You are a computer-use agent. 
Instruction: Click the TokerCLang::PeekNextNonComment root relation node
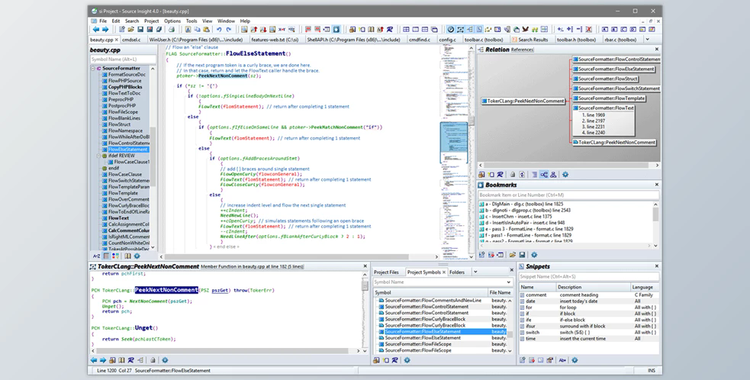coord(523,101)
